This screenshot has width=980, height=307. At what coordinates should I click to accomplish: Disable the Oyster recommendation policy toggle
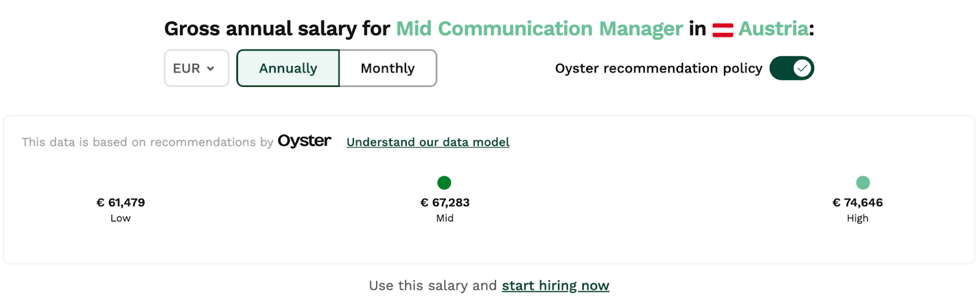click(791, 68)
